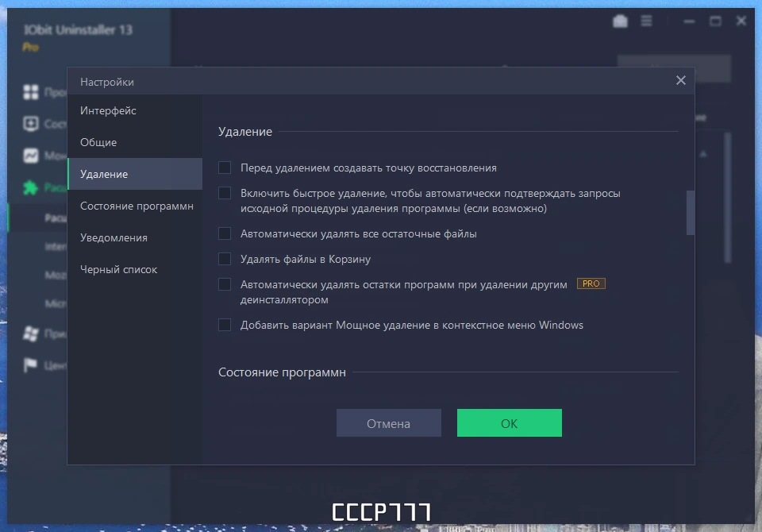Close the Настройки dialog with X
The width and height of the screenshot is (762, 532).
[681, 80]
